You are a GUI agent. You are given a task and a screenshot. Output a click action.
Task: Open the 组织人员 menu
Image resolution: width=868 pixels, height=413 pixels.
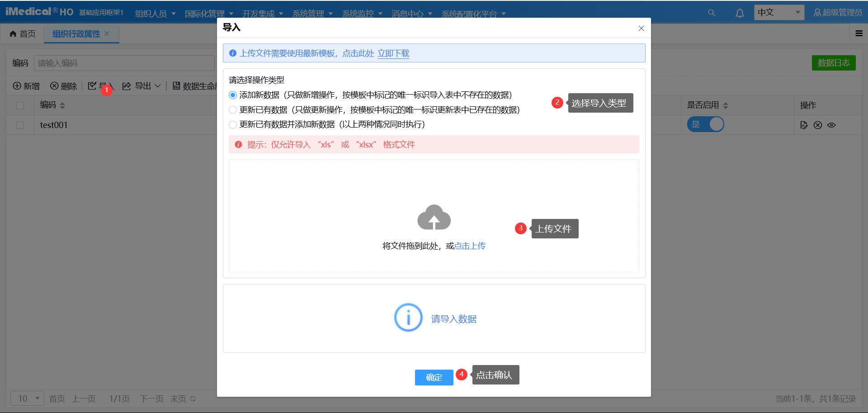[155, 14]
